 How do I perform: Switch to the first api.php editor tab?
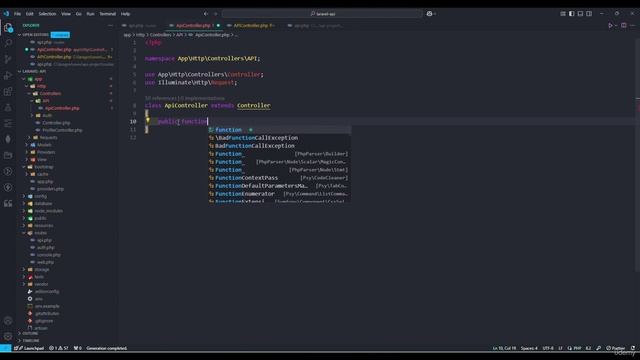pos(139,25)
